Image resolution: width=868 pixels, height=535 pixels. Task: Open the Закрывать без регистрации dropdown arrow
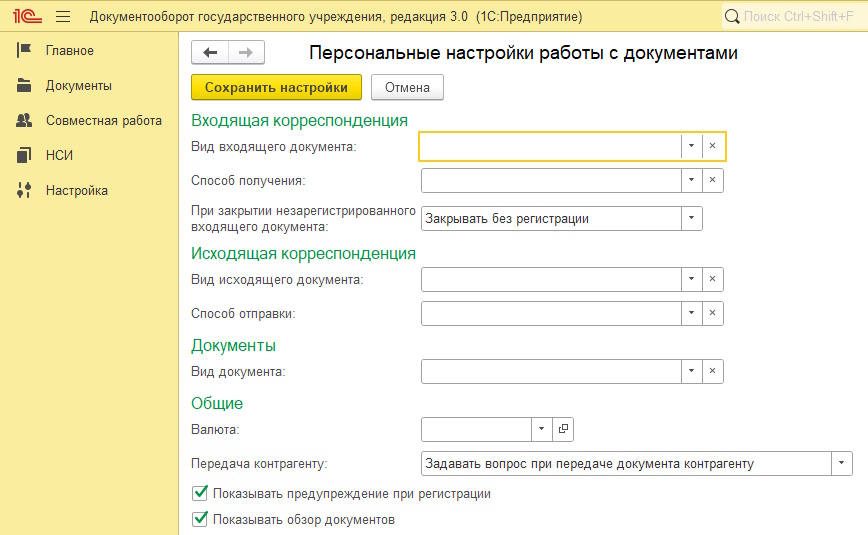click(691, 218)
